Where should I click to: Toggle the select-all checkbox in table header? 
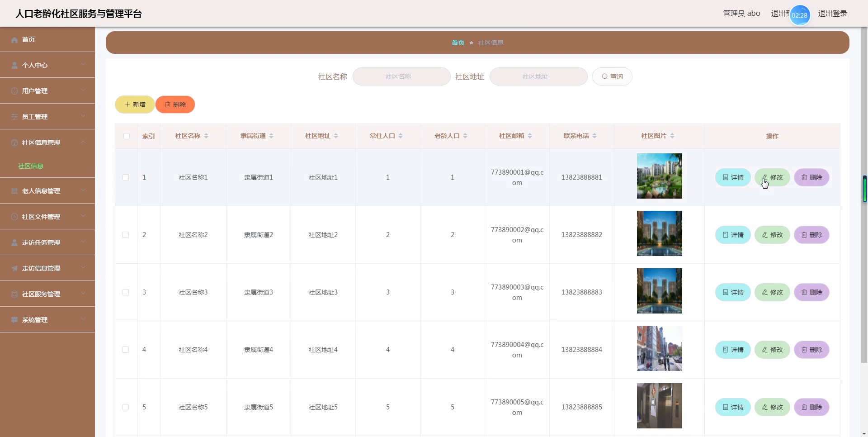point(127,136)
